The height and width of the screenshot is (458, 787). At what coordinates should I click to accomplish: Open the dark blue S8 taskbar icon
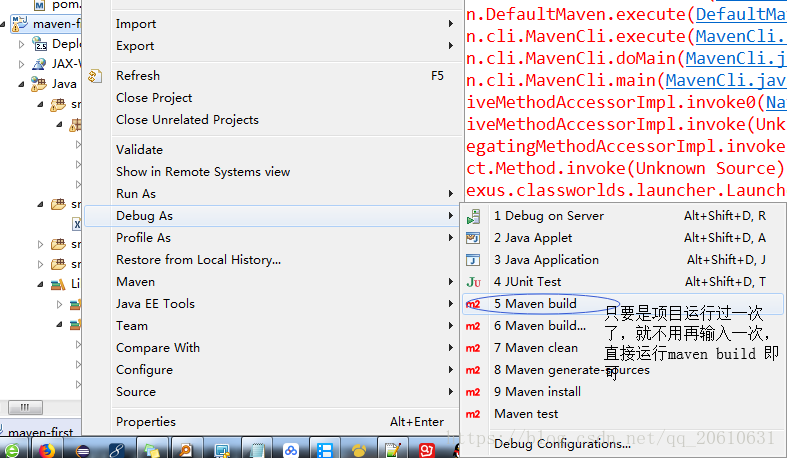tap(116, 450)
